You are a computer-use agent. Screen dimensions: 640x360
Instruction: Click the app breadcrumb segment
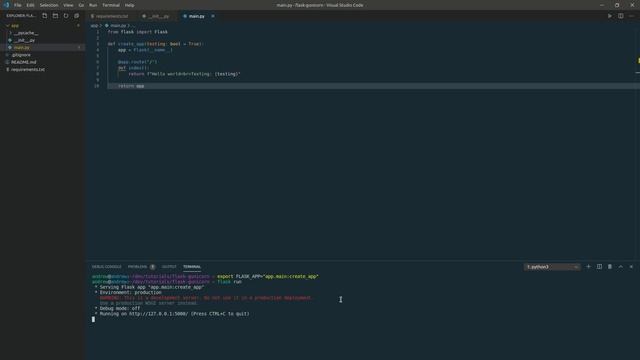coord(94,26)
